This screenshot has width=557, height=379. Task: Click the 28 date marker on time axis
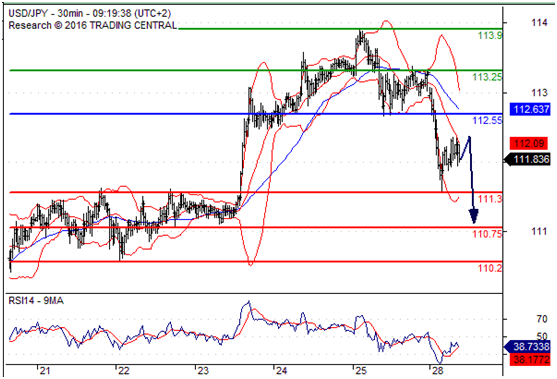coord(437,371)
